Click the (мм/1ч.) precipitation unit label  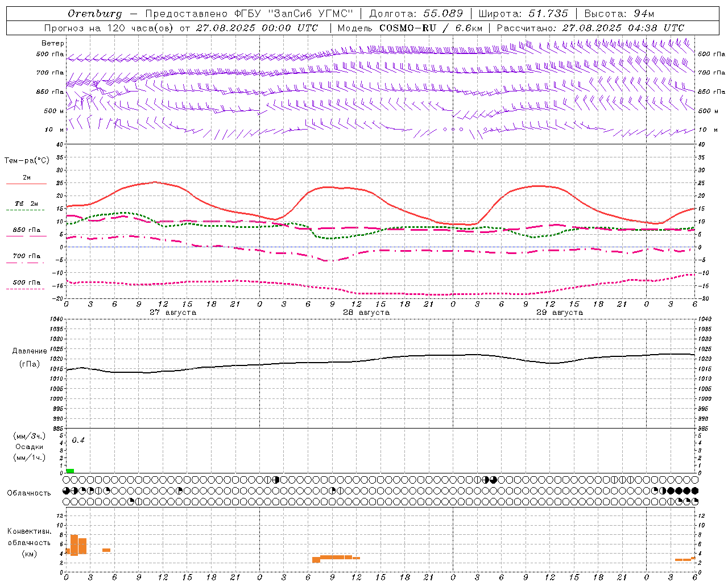coord(30,458)
